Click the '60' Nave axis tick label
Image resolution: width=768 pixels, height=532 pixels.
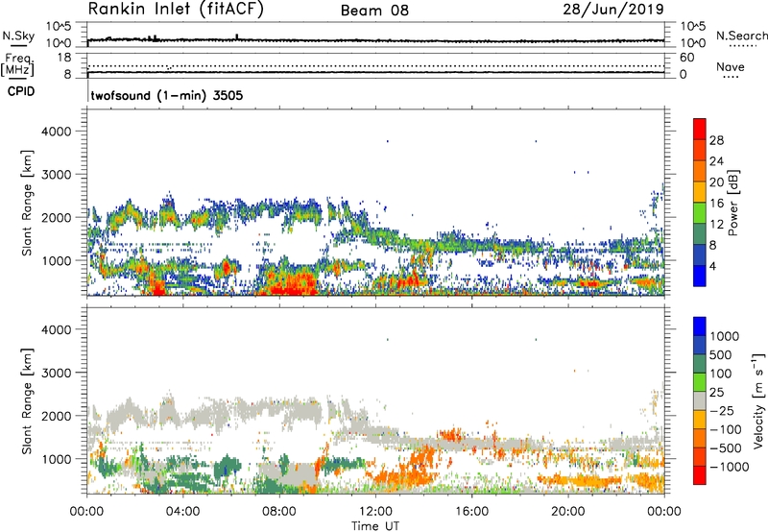tap(686, 58)
